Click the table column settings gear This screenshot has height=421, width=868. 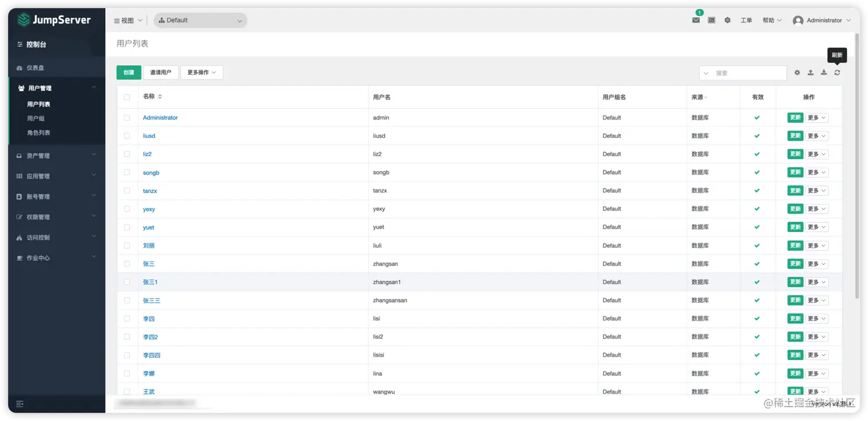pyautogui.click(x=797, y=72)
